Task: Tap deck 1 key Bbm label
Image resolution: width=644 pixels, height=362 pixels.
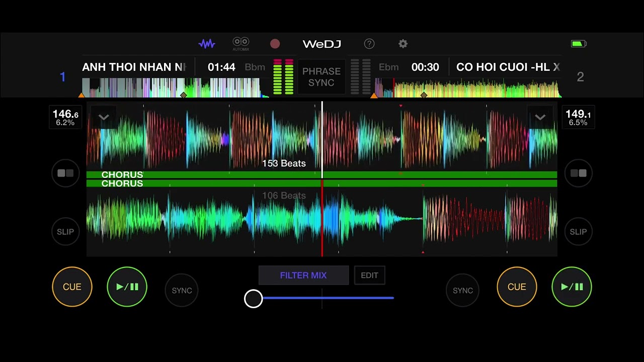Action: click(255, 67)
